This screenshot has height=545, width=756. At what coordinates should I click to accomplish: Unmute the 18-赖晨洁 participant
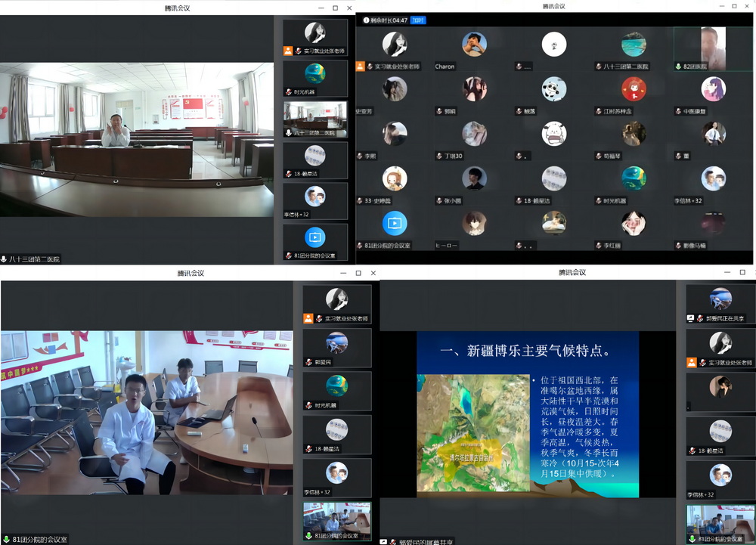(520, 200)
